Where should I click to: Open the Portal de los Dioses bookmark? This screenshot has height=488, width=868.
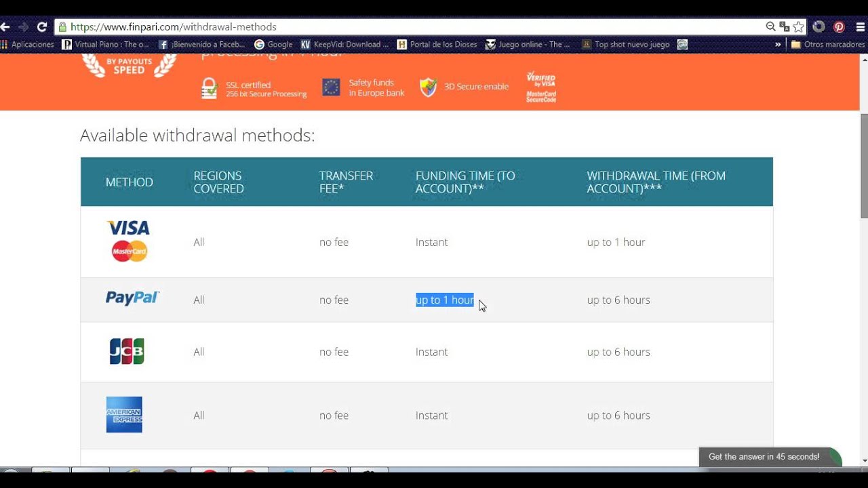(x=437, y=45)
